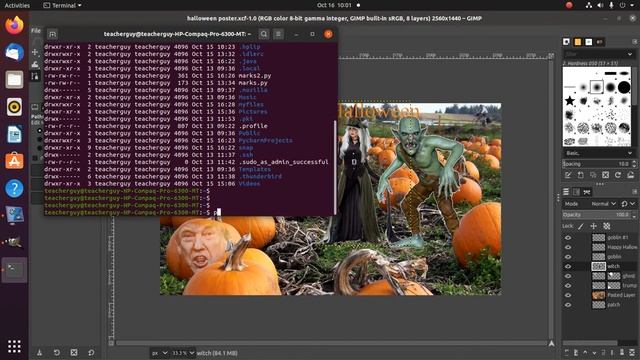Switch to the Patterns tab

[x=578, y=42]
